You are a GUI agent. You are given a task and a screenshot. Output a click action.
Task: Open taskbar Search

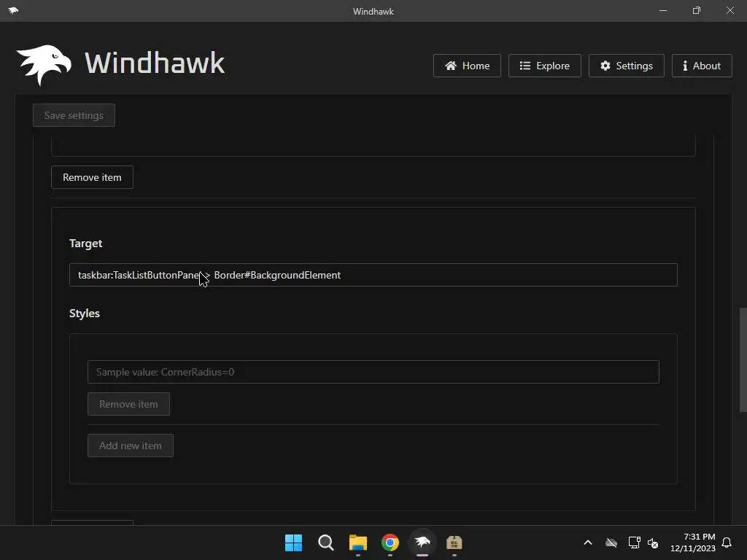[326, 542]
